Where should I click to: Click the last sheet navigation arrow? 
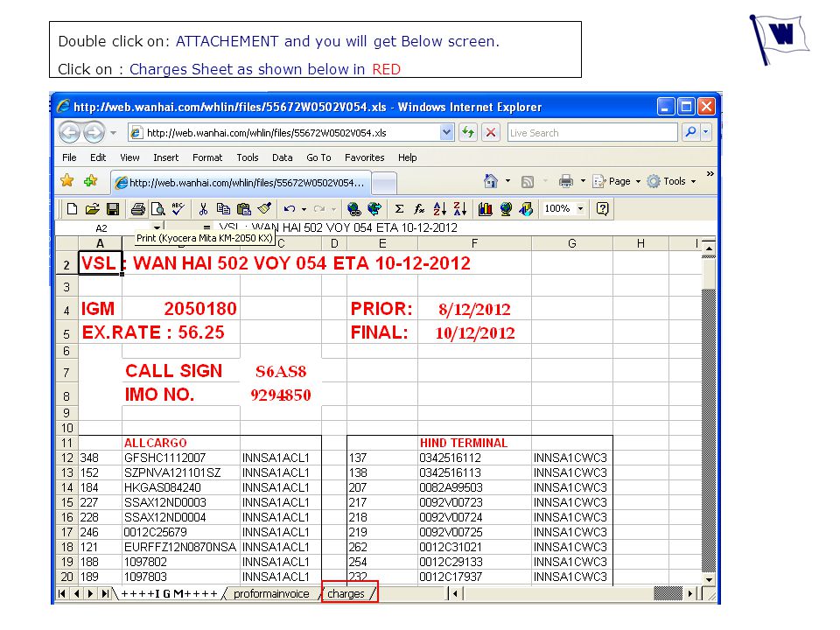point(106,593)
